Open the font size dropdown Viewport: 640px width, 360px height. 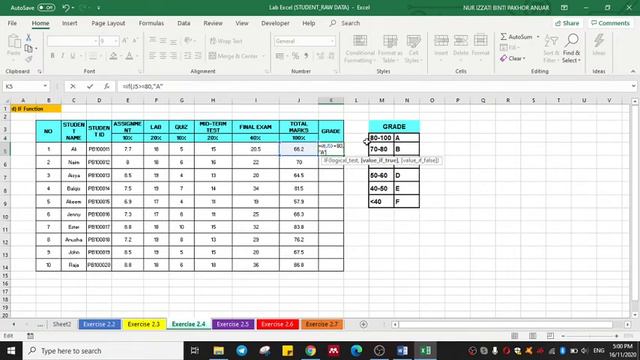click(x=116, y=41)
